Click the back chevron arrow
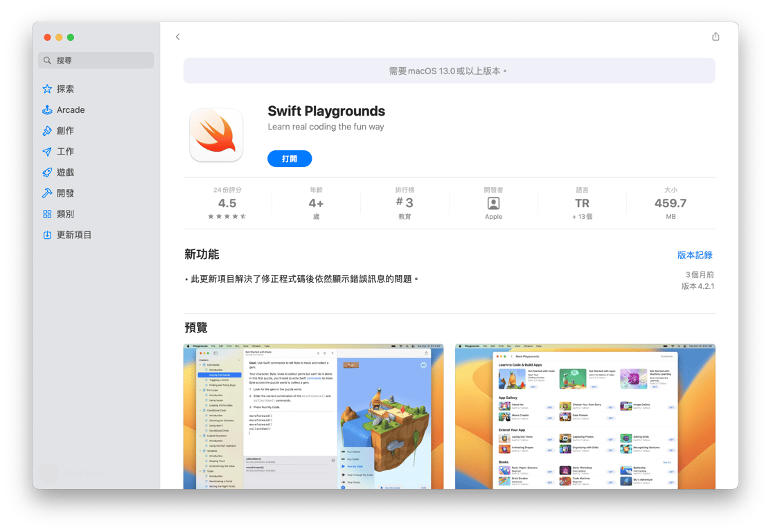The width and height of the screenshot is (771, 532). (177, 37)
